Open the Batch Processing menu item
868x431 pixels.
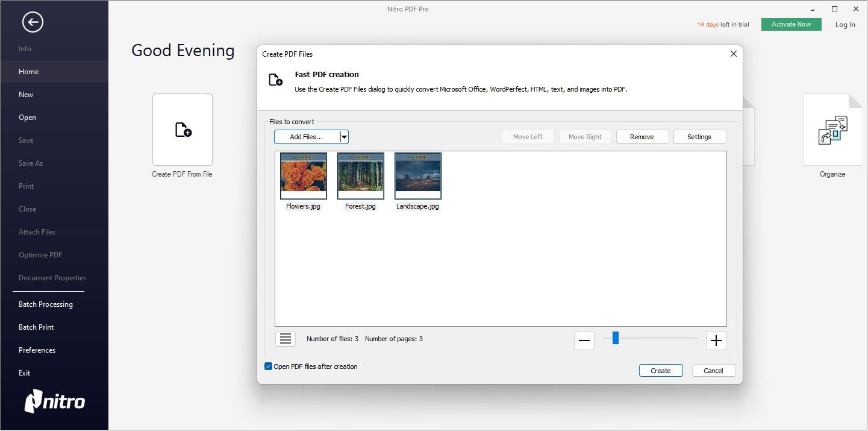pyautogui.click(x=46, y=304)
